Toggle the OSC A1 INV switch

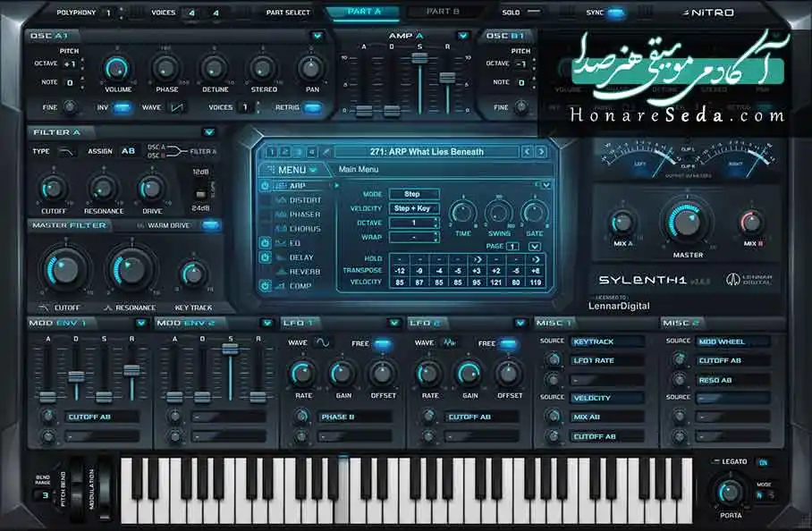(123, 107)
